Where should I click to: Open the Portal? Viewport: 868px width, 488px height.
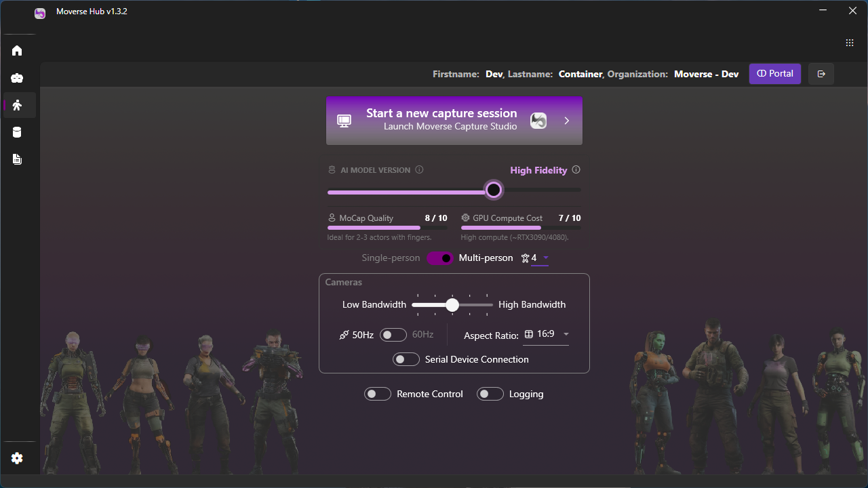pyautogui.click(x=775, y=74)
